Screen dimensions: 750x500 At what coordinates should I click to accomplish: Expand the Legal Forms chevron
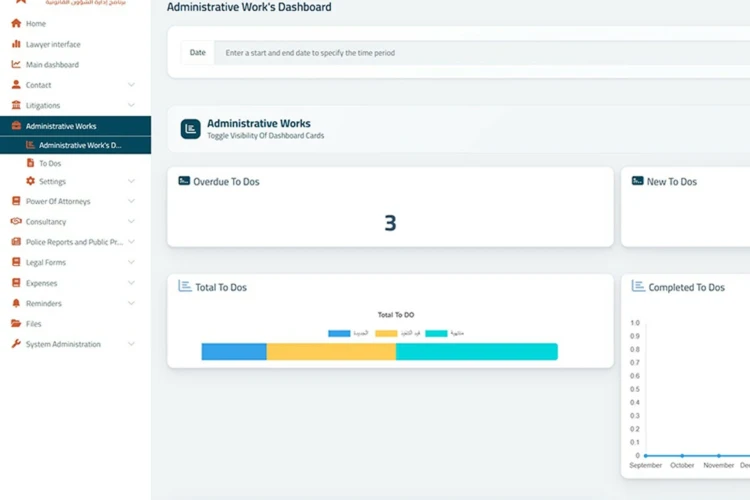click(x=131, y=262)
